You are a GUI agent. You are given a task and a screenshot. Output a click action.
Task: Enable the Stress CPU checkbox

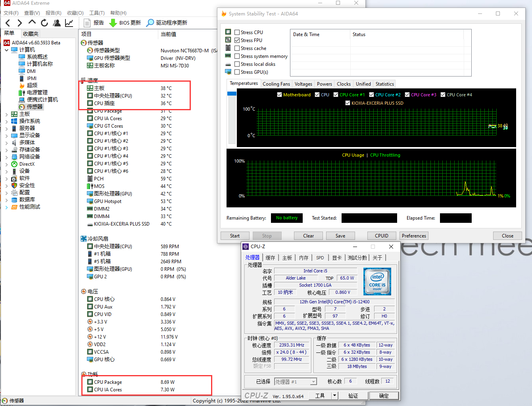(237, 33)
